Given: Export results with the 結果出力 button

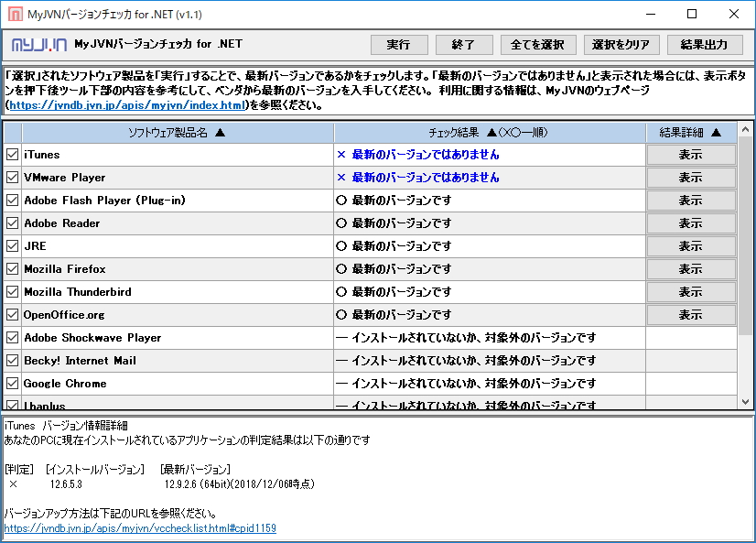Looking at the screenshot, I should [705, 43].
